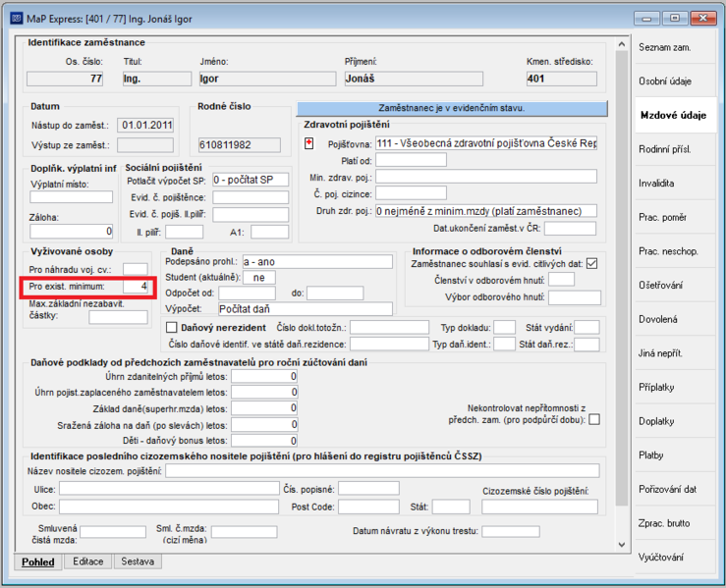Click Název nositele cizozem. pojištění field

point(382,471)
